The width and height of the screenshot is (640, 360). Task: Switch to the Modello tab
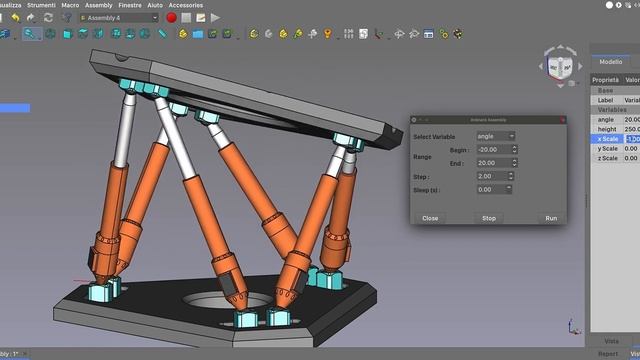(611, 62)
